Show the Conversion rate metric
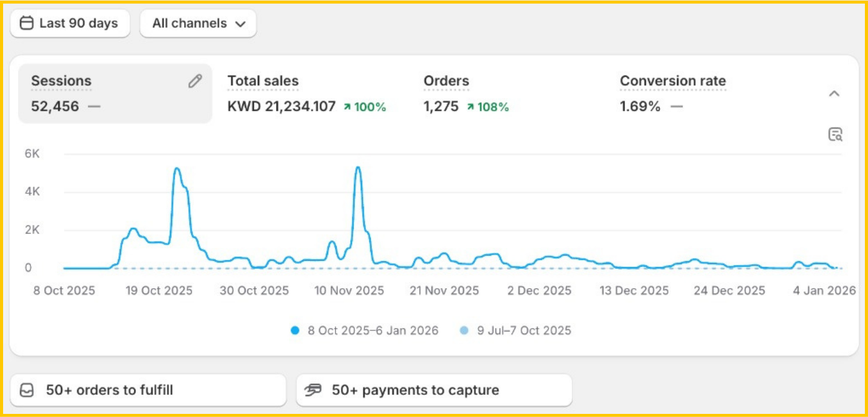 pos(673,94)
